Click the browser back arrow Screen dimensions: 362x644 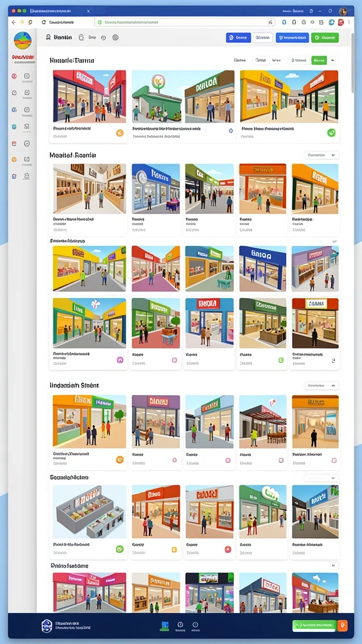[14, 22]
